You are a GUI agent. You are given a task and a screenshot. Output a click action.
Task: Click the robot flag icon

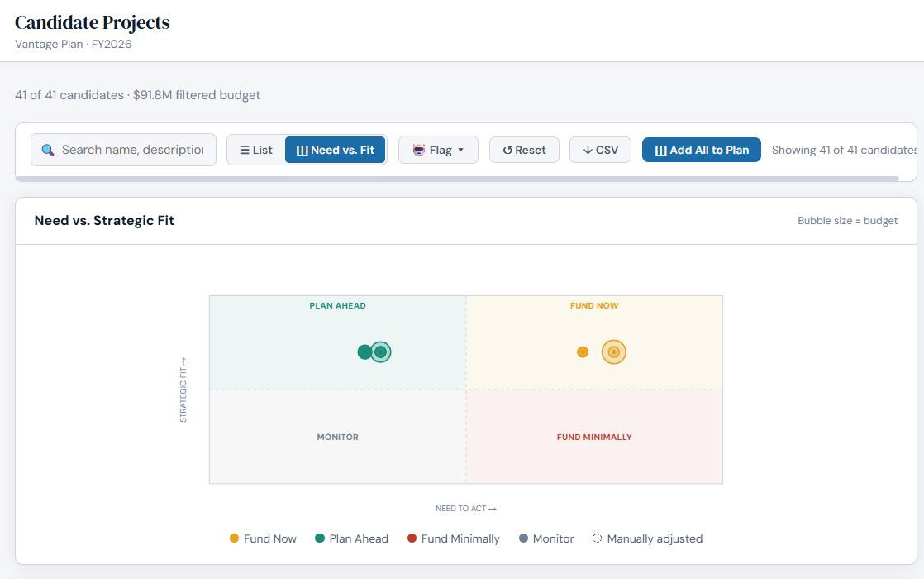coord(419,150)
